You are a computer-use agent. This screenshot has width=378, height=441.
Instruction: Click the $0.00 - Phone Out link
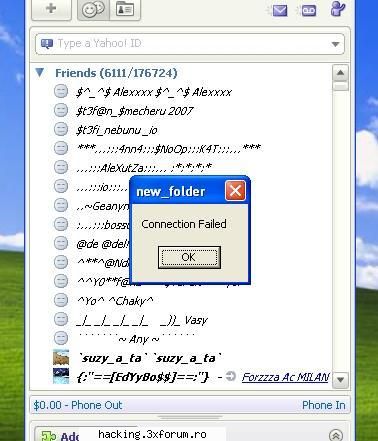tap(78, 405)
